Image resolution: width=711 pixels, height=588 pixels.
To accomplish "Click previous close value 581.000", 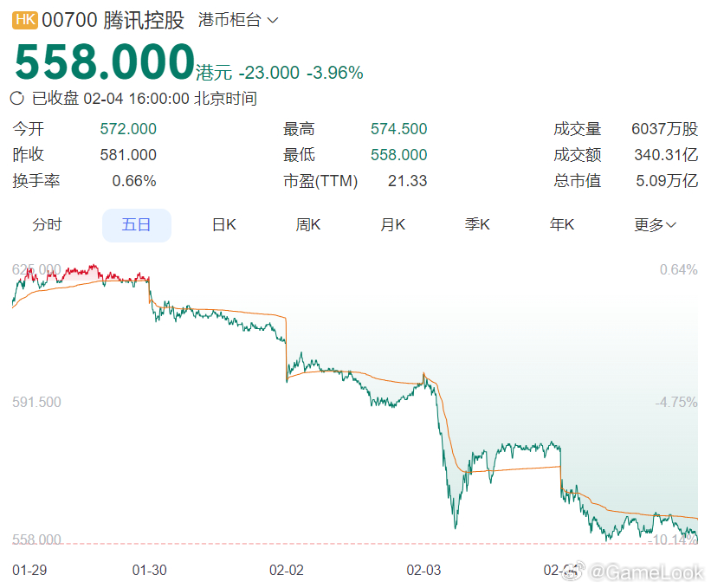I will (128, 155).
